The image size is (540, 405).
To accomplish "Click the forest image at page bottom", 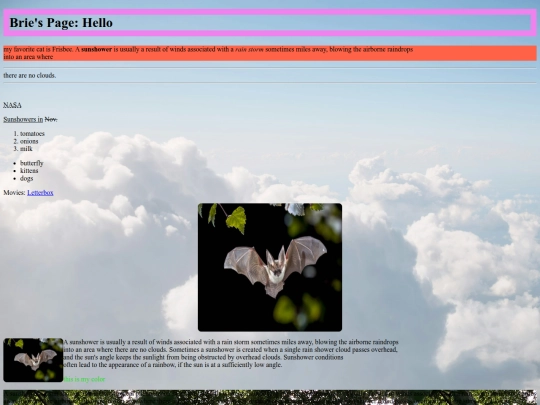I will coord(270,397).
